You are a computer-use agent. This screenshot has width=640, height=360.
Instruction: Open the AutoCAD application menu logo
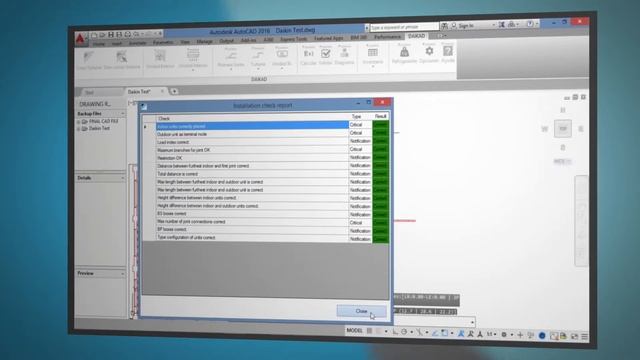click(80, 38)
